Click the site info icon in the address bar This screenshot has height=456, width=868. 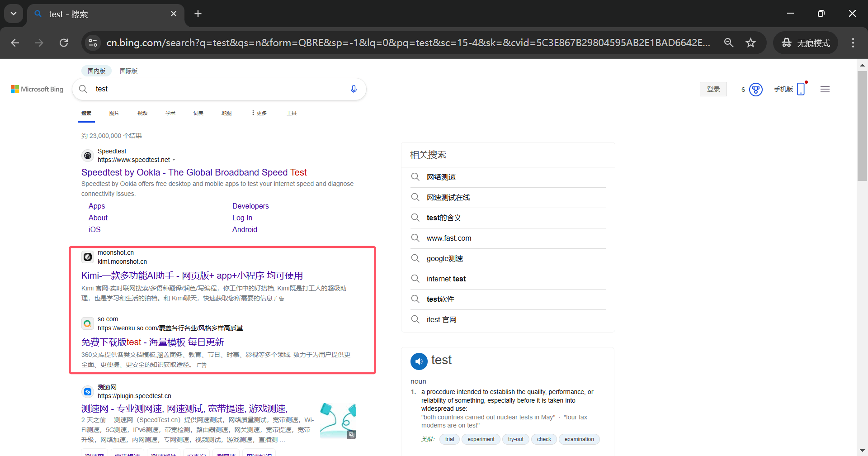(x=93, y=43)
